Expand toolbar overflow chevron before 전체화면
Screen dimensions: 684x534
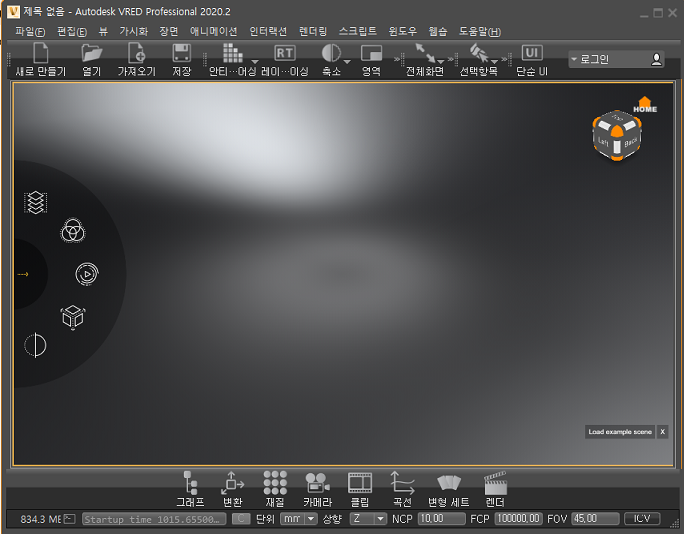point(397,58)
